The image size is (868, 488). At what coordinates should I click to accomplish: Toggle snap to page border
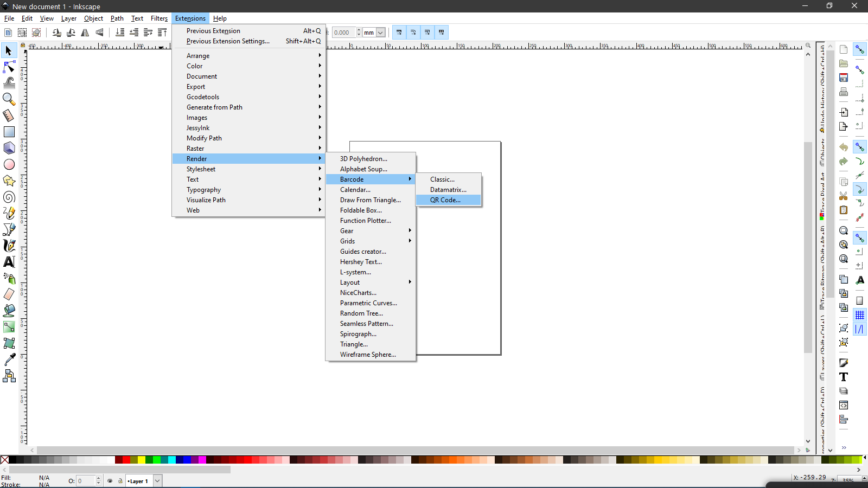(860, 301)
